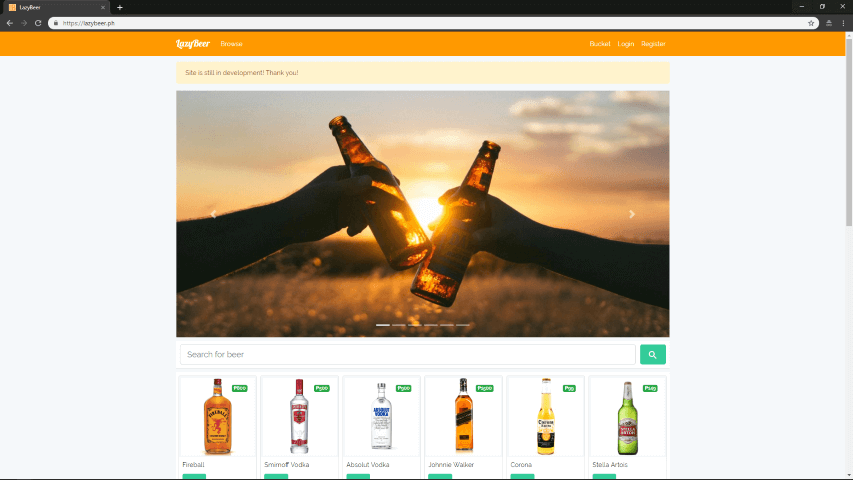Open a new browser tab
The width and height of the screenshot is (853, 480).
(x=120, y=7)
